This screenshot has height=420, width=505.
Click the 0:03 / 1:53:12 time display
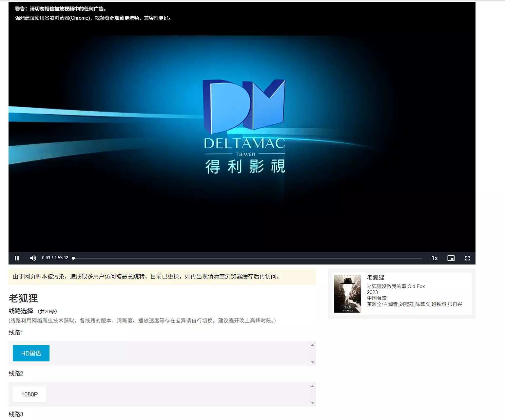pyautogui.click(x=55, y=258)
